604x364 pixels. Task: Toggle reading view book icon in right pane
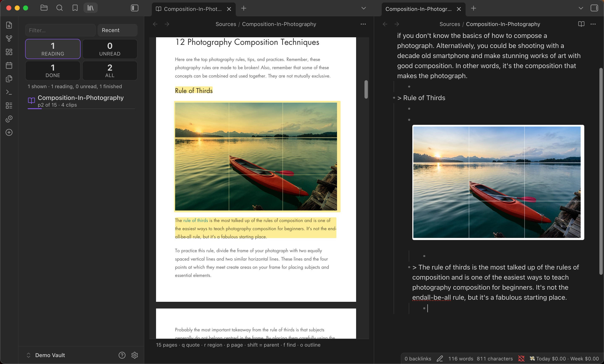(581, 24)
